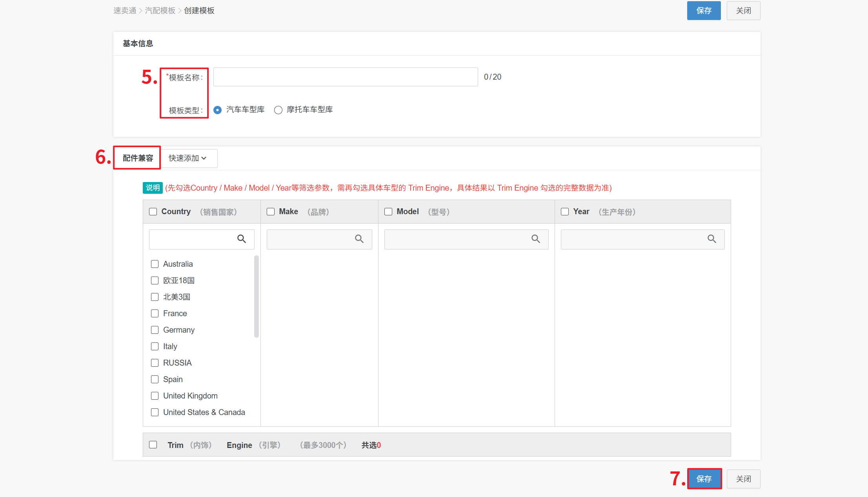Click search icon in Year column

[x=712, y=239]
